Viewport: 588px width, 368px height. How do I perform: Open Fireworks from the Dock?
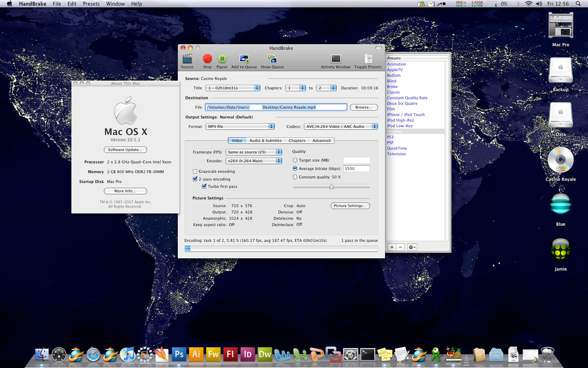[x=213, y=354]
